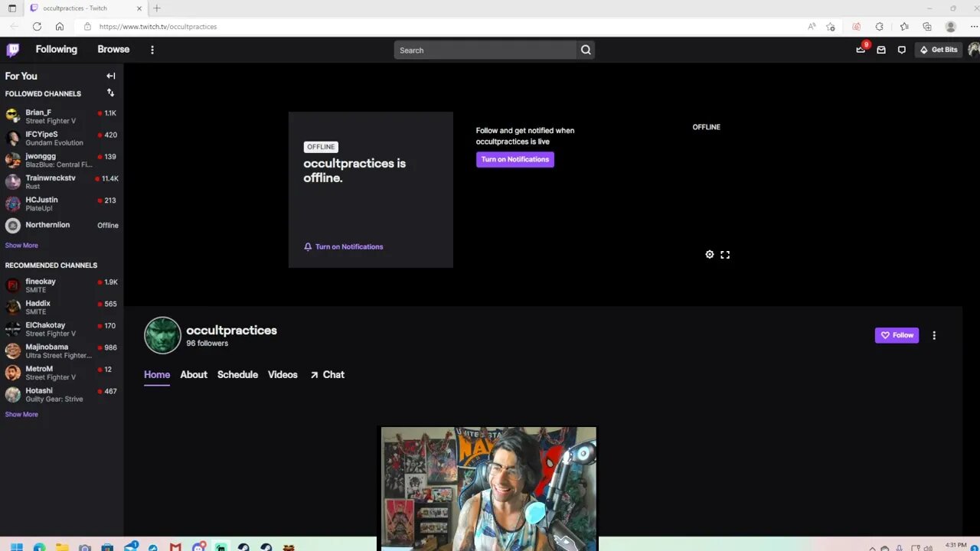Open MetroM recommended channel
Screen dimensions: 980x551
(61, 373)
